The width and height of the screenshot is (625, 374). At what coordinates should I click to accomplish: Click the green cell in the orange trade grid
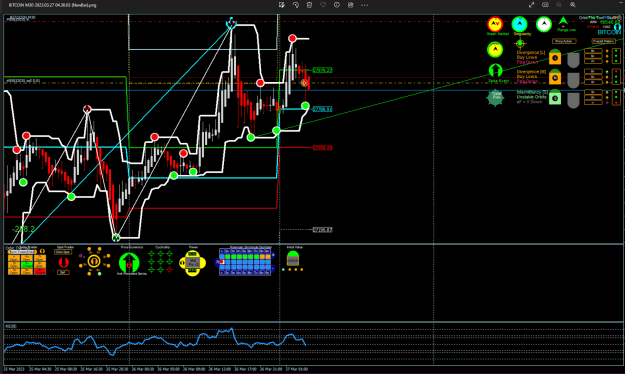(27, 264)
